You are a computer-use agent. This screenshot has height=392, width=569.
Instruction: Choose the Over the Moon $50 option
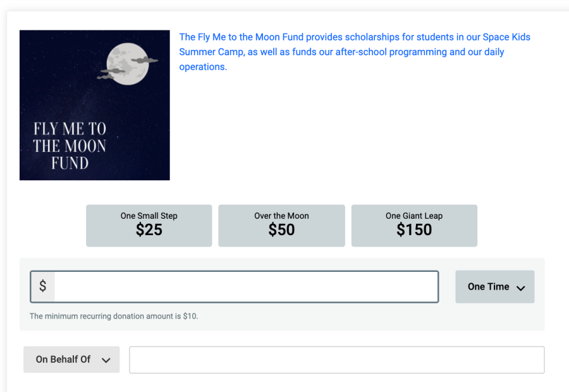coord(281,225)
